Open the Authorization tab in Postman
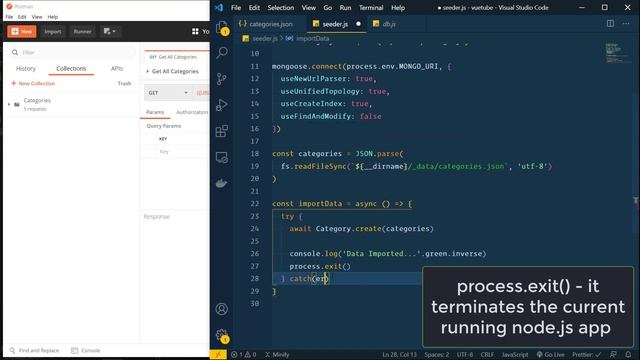The image size is (640, 360). click(x=192, y=112)
